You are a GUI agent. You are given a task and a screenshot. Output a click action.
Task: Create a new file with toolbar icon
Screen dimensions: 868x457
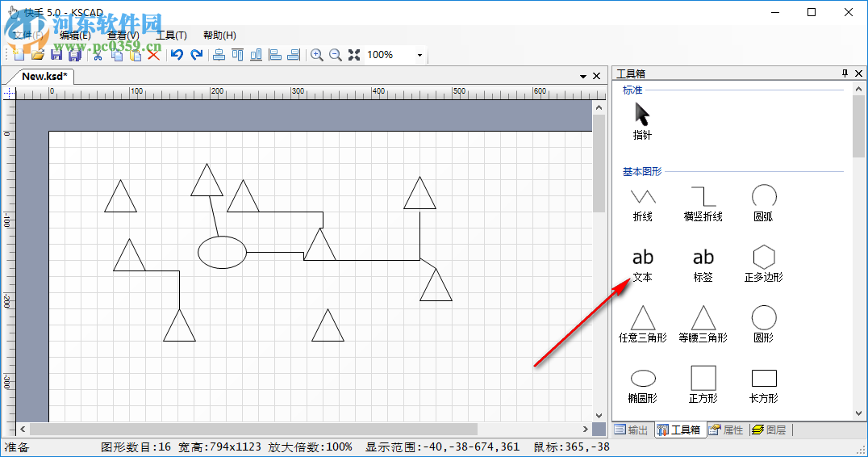19,54
